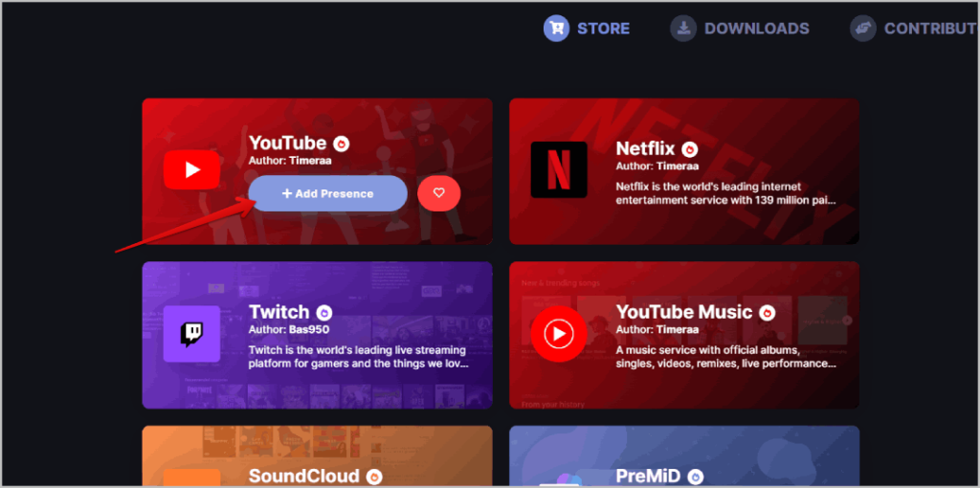Click author Timeraa on Netflix card
This screenshot has height=488, width=980.
678,166
